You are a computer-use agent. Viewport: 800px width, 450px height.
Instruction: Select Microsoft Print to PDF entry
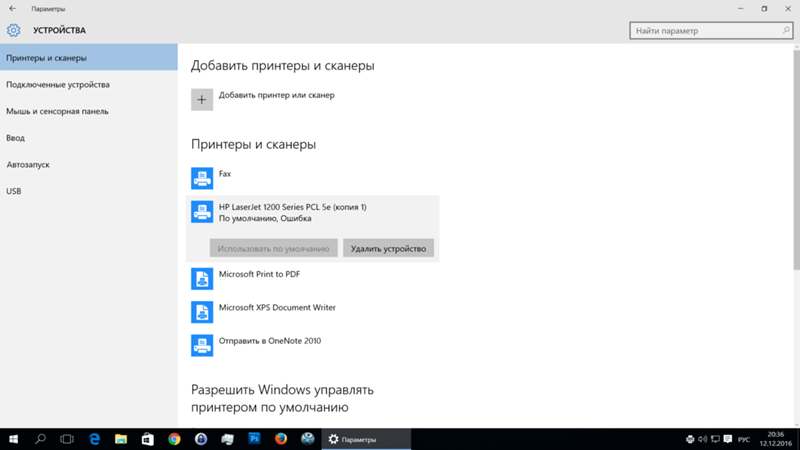(x=259, y=274)
